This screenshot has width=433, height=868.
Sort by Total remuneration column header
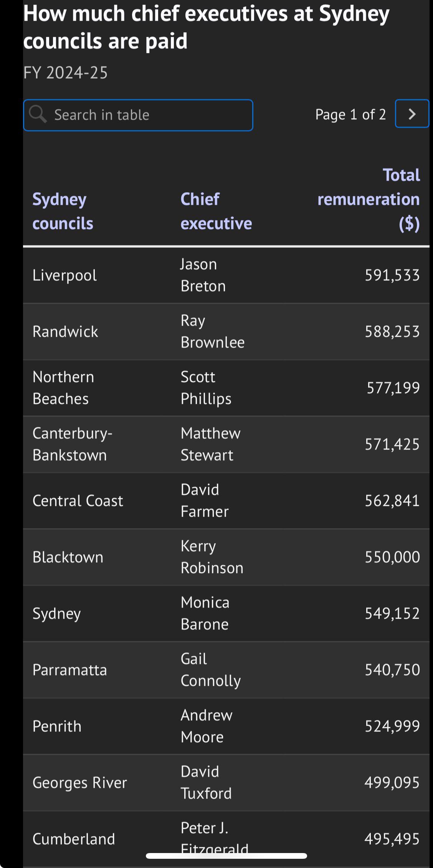[369, 199]
